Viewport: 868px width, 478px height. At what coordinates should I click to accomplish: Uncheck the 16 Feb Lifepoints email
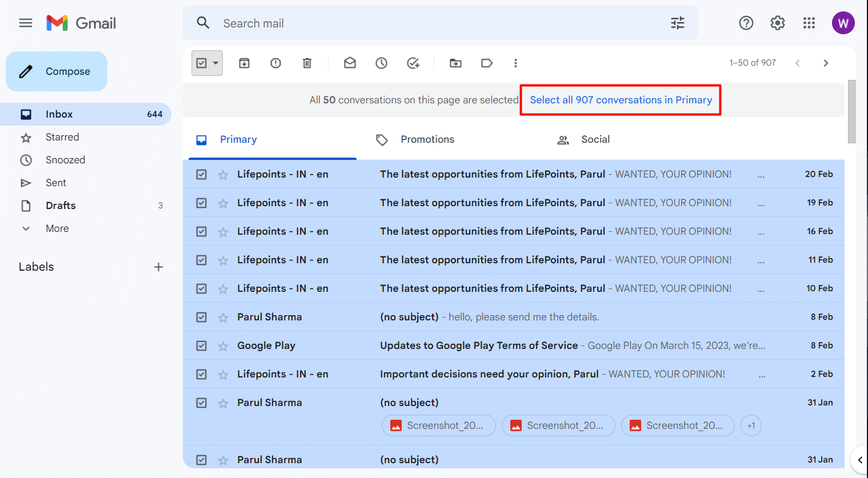pyautogui.click(x=201, y=231)
